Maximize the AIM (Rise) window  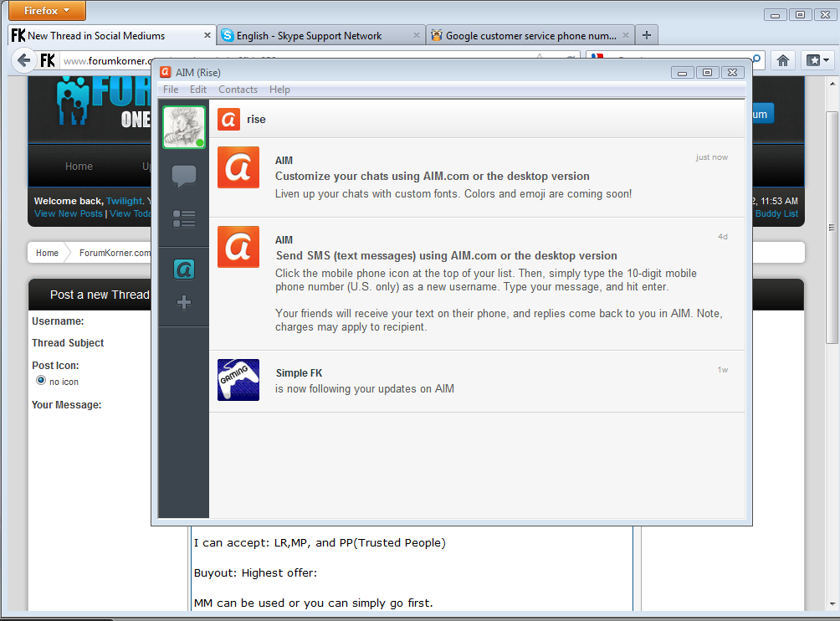(707, 72)
